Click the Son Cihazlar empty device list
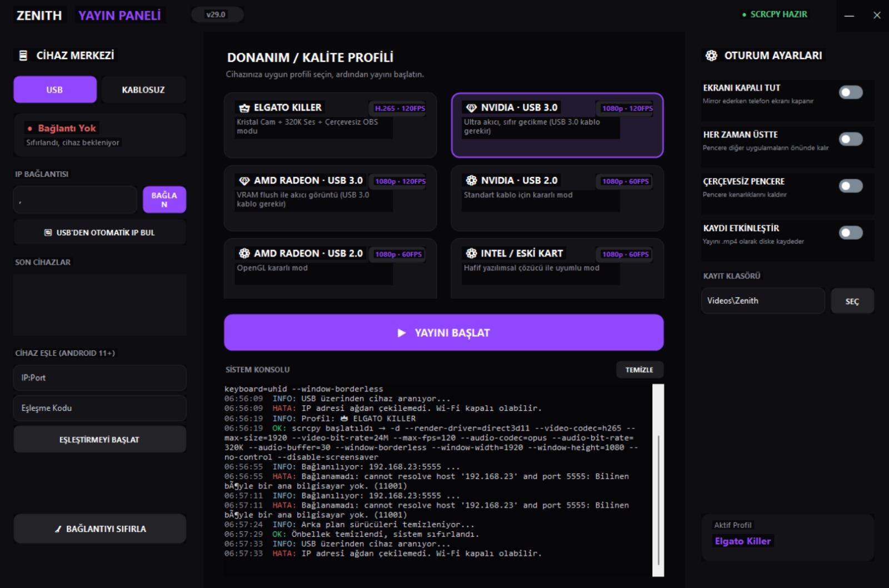The image size is (889, 588). click(x=100, y=305)
